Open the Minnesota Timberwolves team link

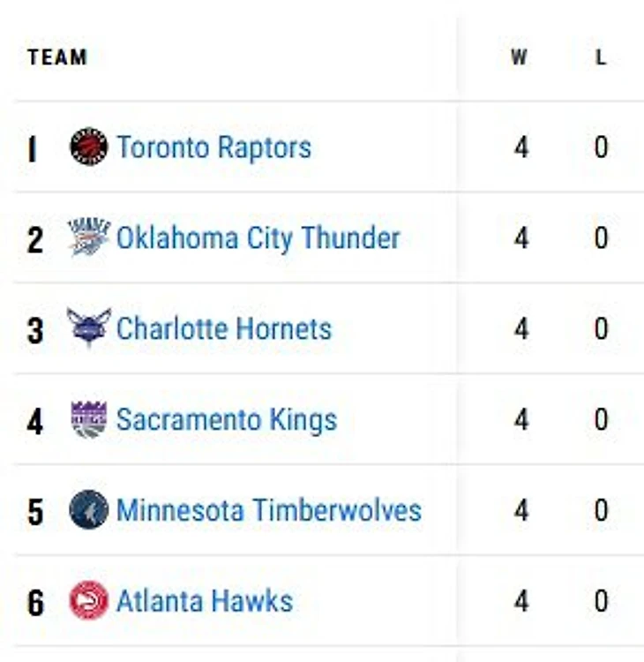269,510
